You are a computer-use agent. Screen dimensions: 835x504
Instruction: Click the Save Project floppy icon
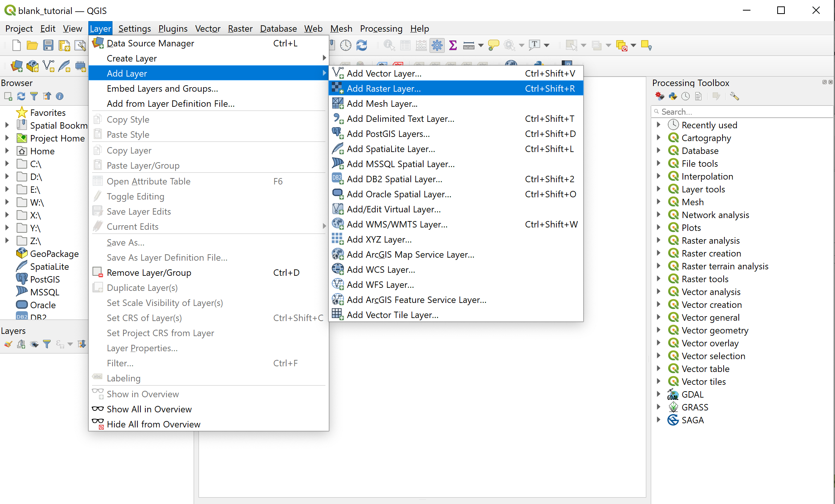pyautogui.click(x=48, y=46)
